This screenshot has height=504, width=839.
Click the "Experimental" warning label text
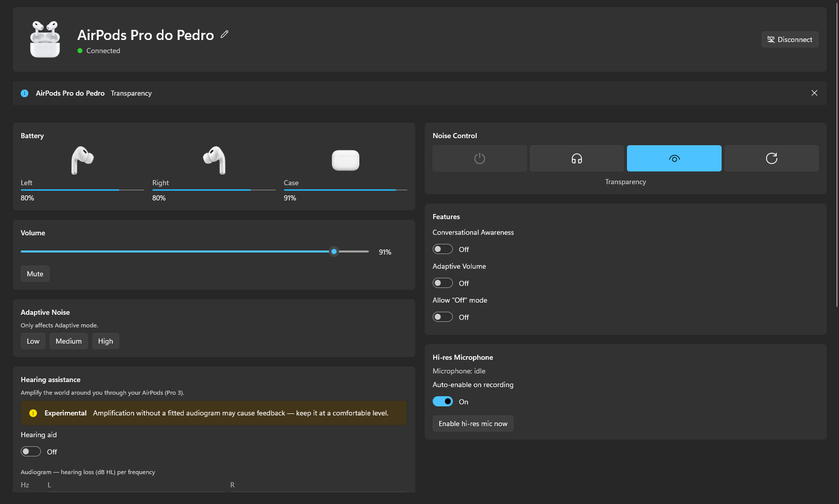click(x=66, y=413)
